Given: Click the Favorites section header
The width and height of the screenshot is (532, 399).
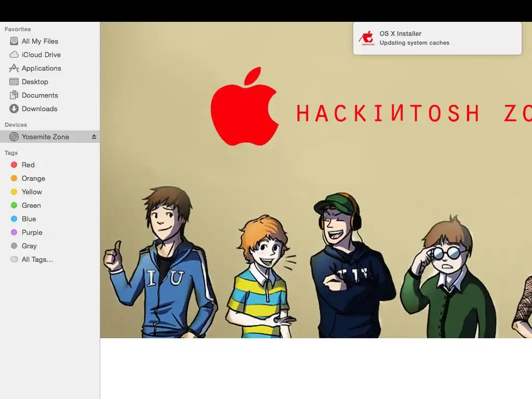Looking at the screenshot, I should point(18,29).
